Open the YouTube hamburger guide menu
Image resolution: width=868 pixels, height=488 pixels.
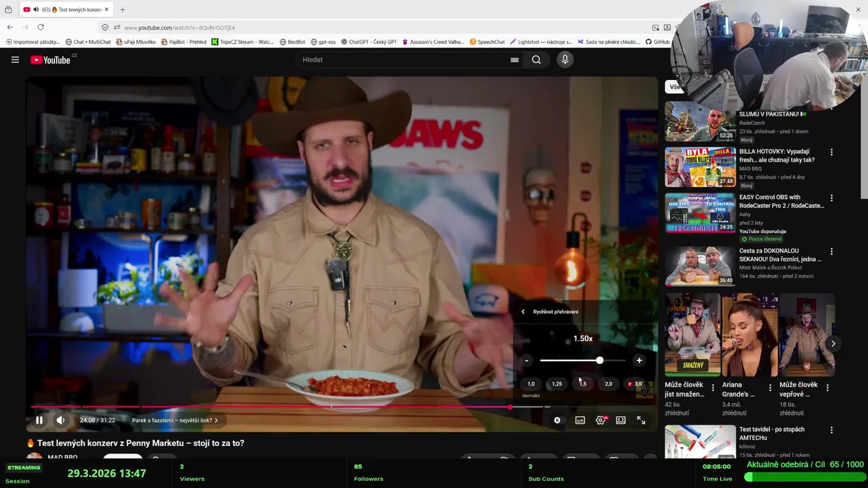pyautogui.click(x=15, y=60)
